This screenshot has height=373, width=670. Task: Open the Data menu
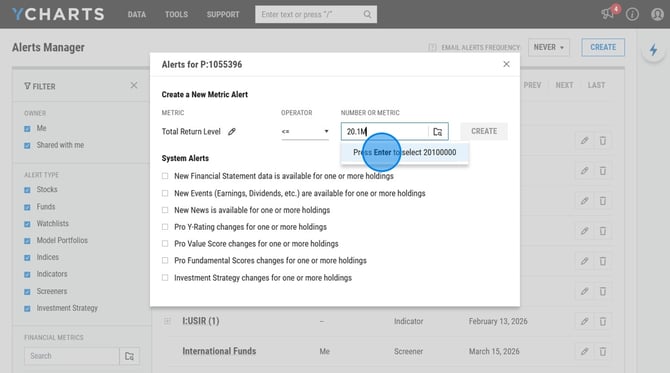tap(137, 15)
